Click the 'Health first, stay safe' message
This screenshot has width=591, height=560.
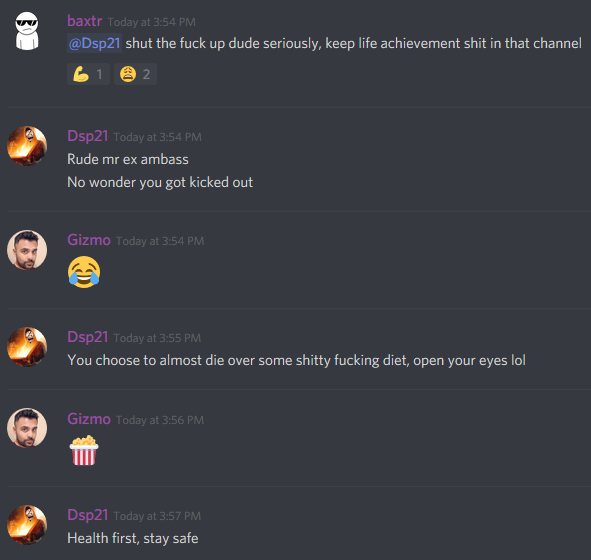click(x=133, y=538)
